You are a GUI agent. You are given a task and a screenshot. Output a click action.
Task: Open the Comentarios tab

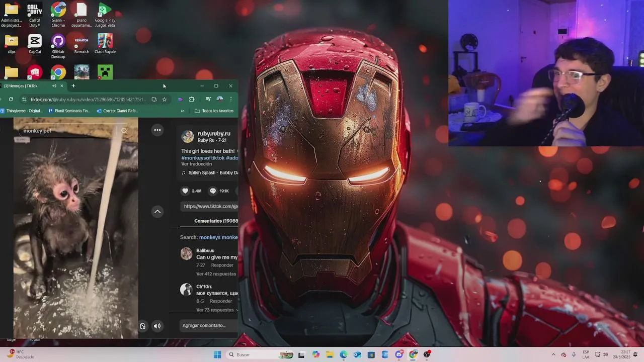216,221
